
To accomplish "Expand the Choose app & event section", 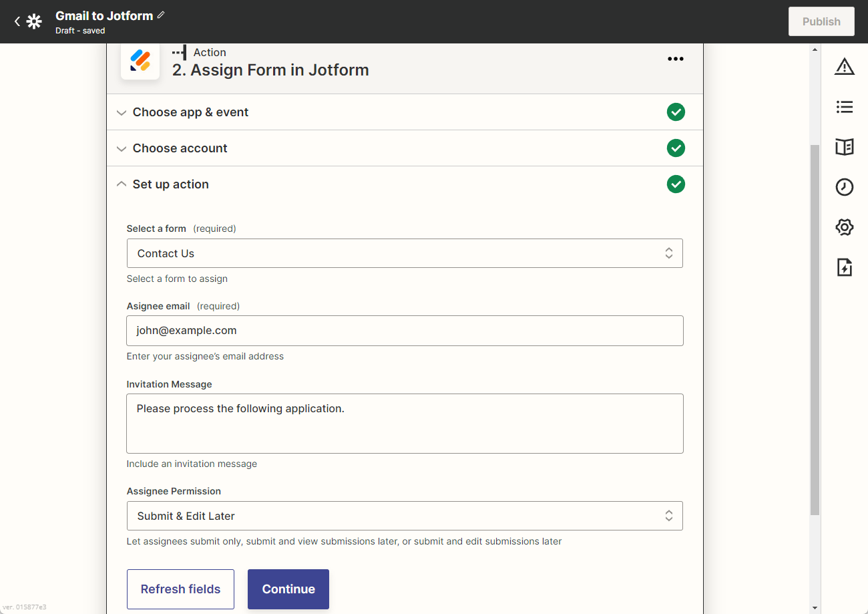I will 190,112.
